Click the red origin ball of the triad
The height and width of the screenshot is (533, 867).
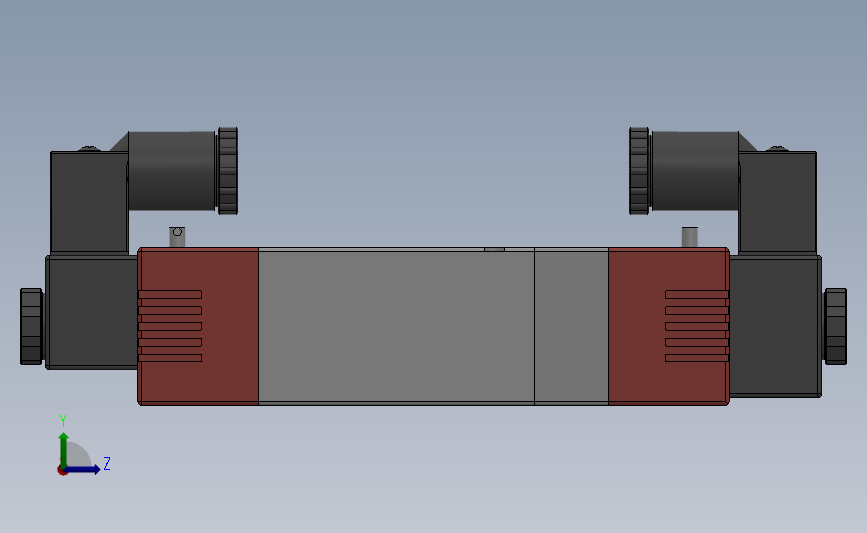[x=62, y=471]
